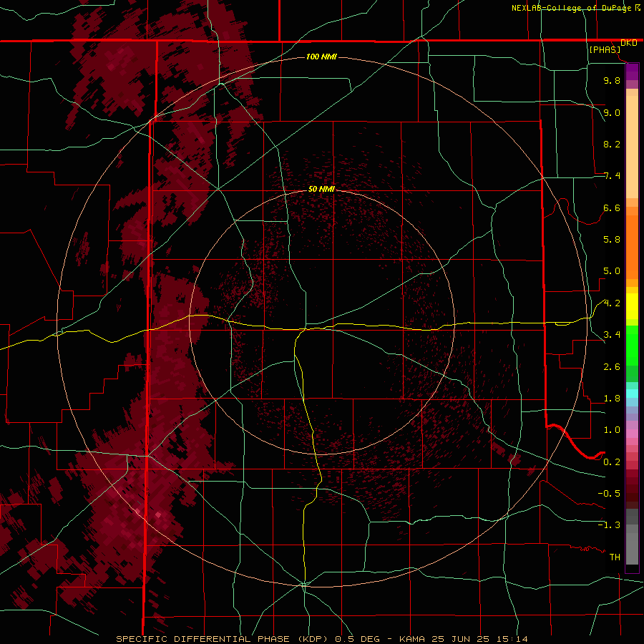Image resolution: width=644 pixels, height=644 pixels.
Task: Click the 1.0 legend value
Action: [x=612, y=430]
